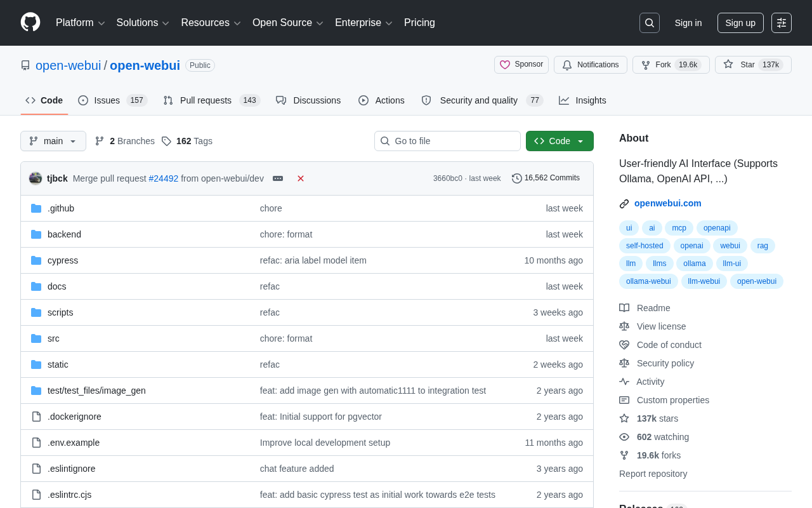812x508 pixels.
Task: Switch to the Pull requests tab
Action: pos(211,100)
